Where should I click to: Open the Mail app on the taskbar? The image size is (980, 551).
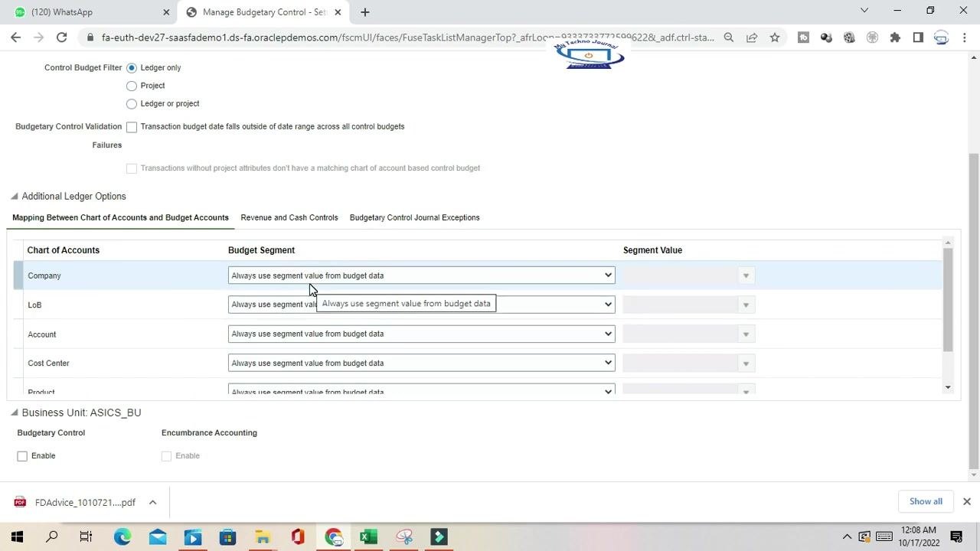[158, 536]
